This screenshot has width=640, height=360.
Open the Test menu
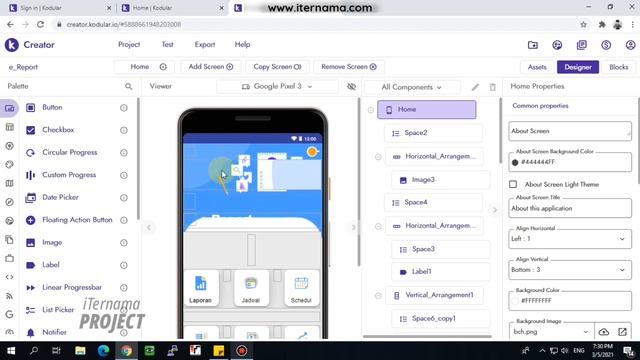point(167,44)
